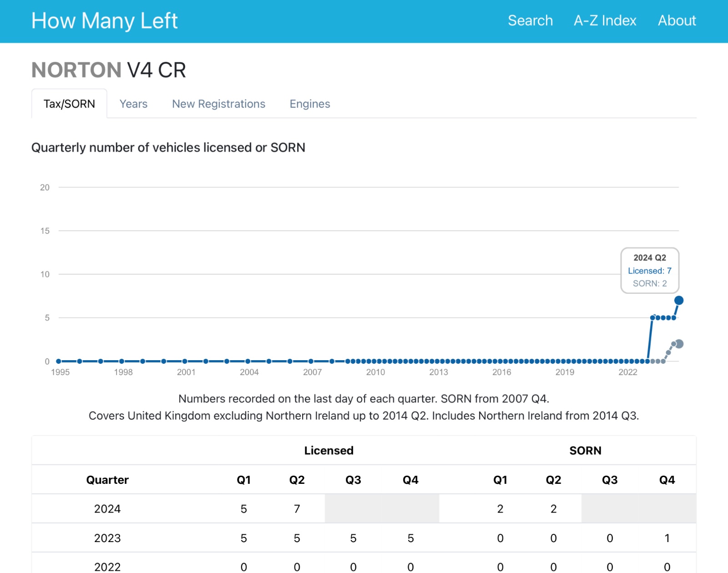The width and height of the screenshot is (728, 573).
Task: Click the 2024 row year cell
Action: point(107,509)
